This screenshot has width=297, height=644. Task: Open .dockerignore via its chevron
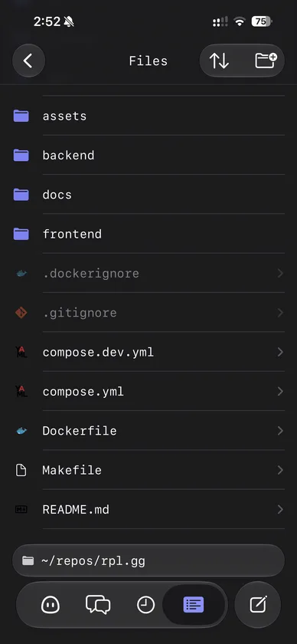pyautogui.click(x=280, y=273)
